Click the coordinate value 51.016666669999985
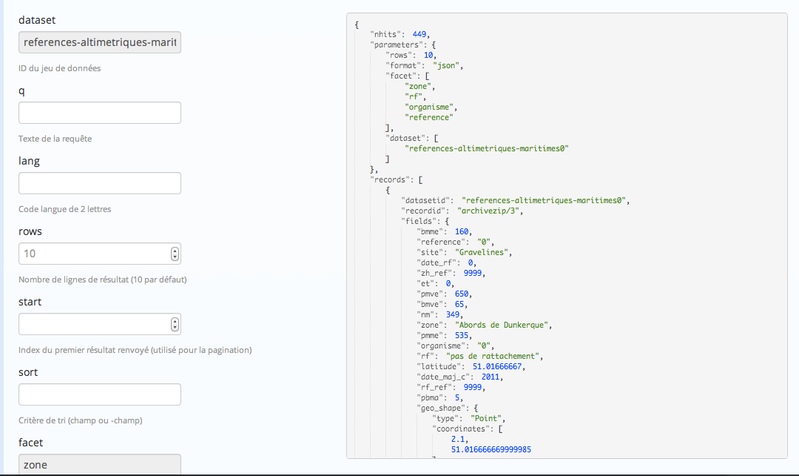This screenshot has width=799, height=476. [x=491, y=449]
